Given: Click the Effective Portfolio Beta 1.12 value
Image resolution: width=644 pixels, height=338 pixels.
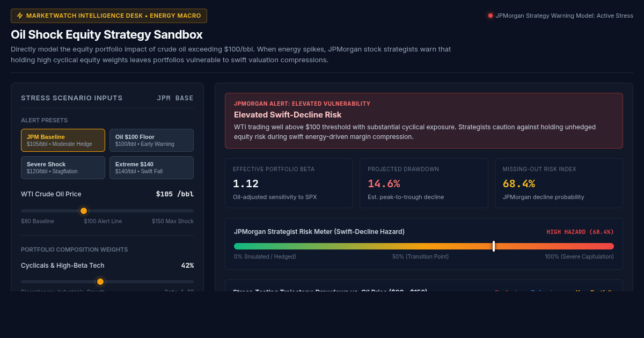Looking at the screenshot, I should click(246, 183).
